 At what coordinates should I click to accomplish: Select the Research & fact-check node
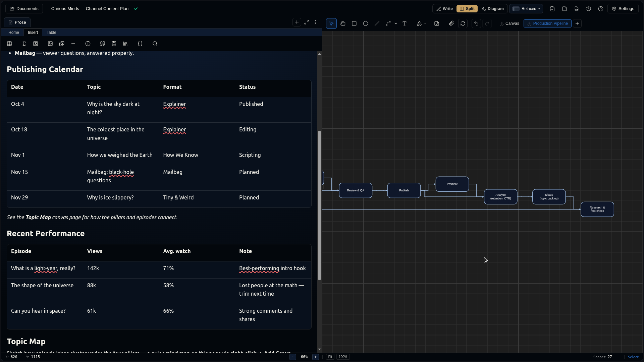tap(597, 209)
